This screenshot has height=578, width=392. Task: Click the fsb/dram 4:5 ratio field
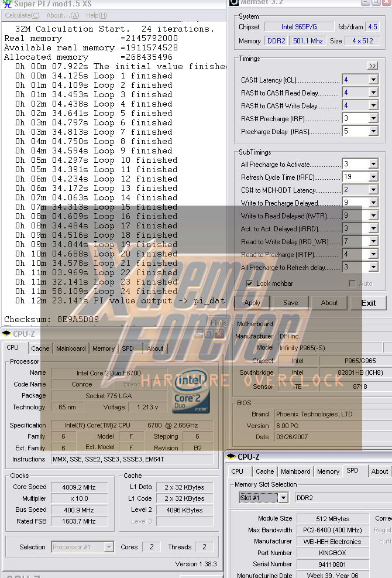click(373, 26)
